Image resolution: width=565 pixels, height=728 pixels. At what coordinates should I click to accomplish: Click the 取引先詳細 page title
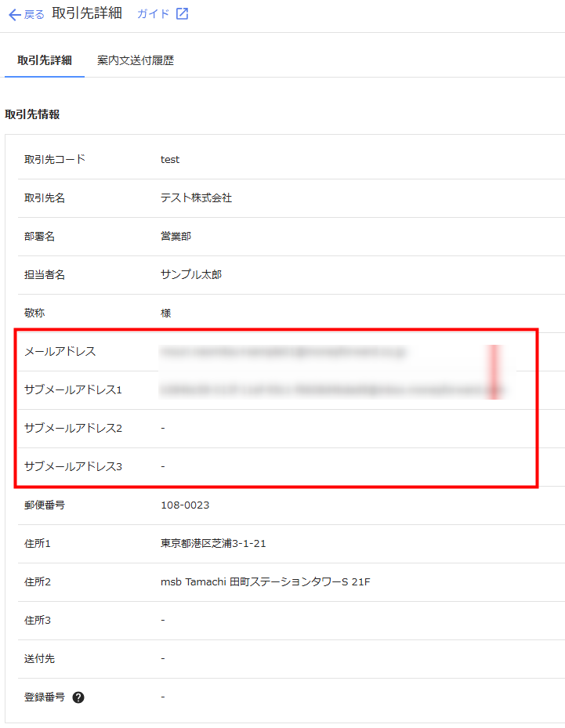point(87,14)
